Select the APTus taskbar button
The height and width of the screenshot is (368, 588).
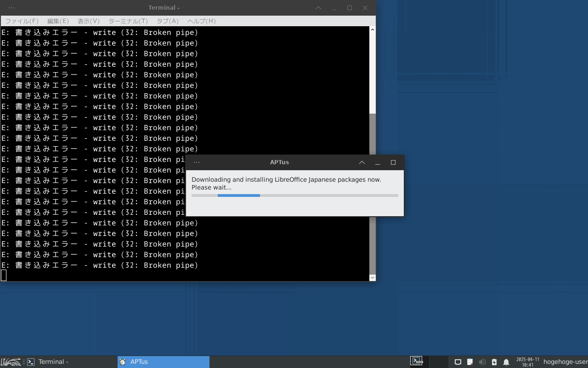click(164, 362)
